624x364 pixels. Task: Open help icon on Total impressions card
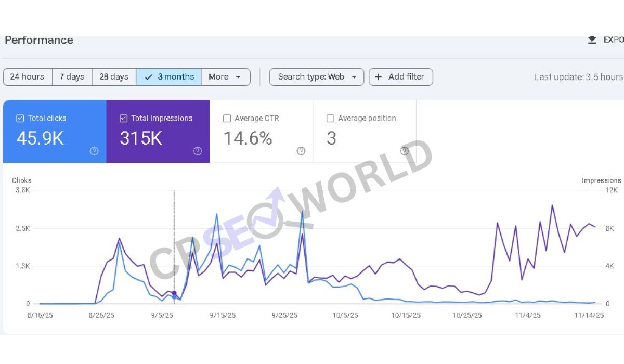pos(198,151)
